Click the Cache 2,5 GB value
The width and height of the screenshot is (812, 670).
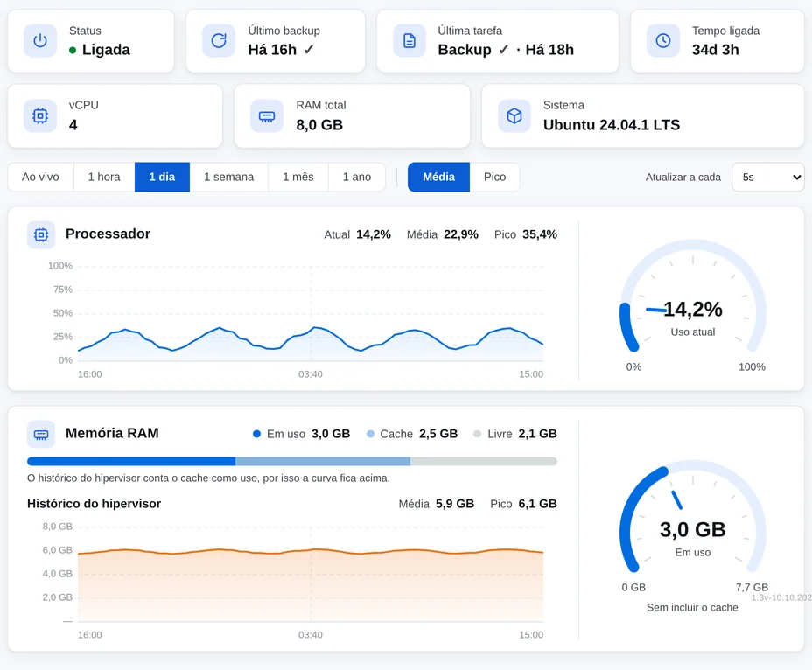438,434
